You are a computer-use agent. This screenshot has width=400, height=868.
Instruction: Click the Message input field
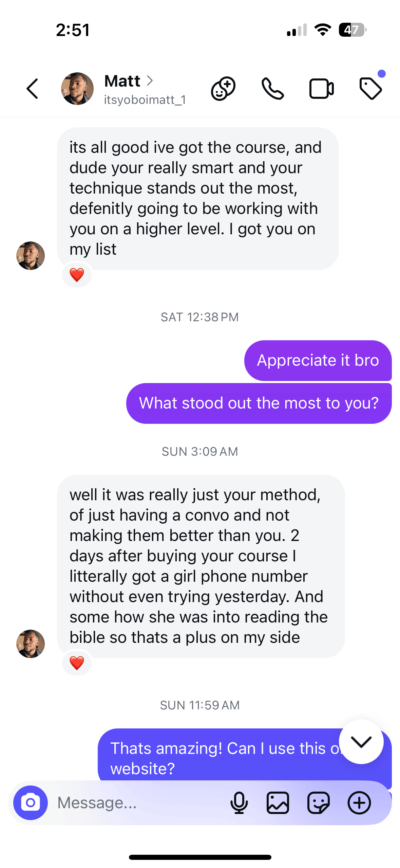(x=136, y=803)
